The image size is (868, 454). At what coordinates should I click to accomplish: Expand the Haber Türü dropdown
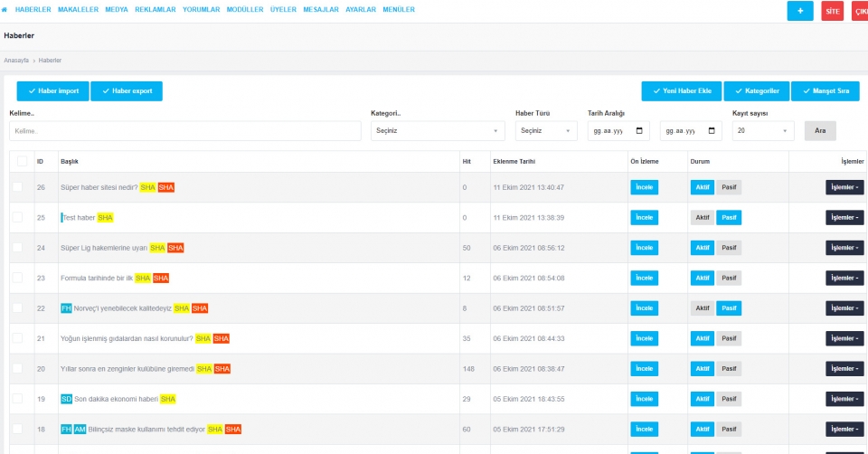point(545,131)
